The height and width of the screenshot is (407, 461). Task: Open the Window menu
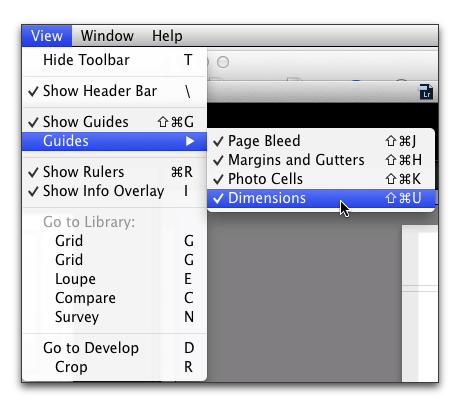click(x=107, y=36)
